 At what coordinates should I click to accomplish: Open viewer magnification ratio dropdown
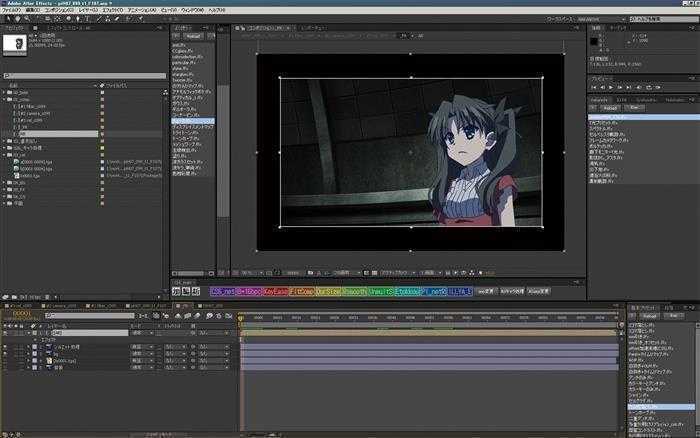[251, 273]
